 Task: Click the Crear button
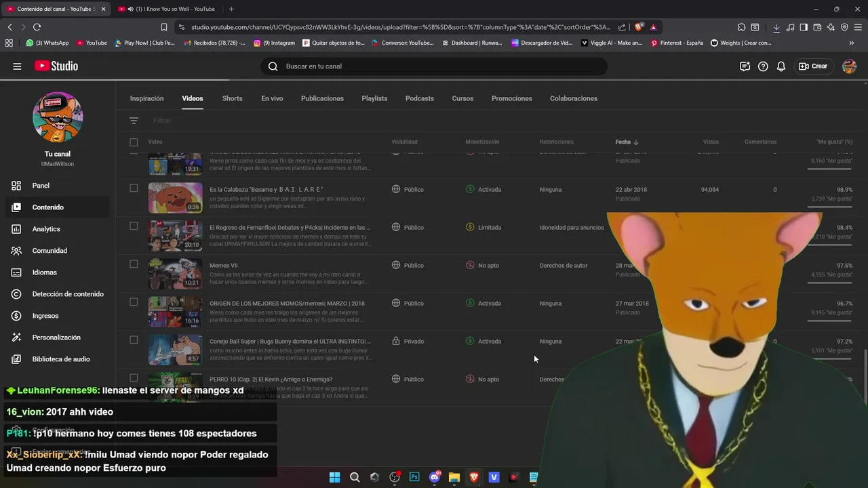813,66
